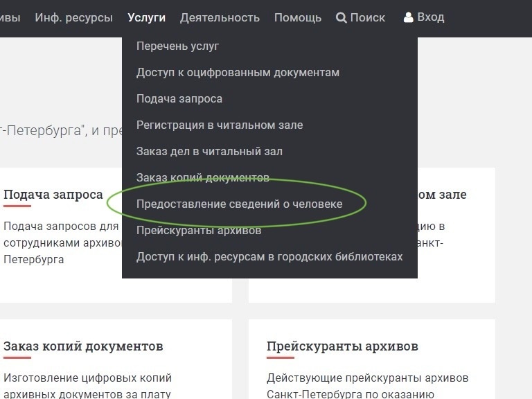Choose Заказ дел в читальный зал
The width and height of the screenshot is (532, 399).
tap(209, 152)
